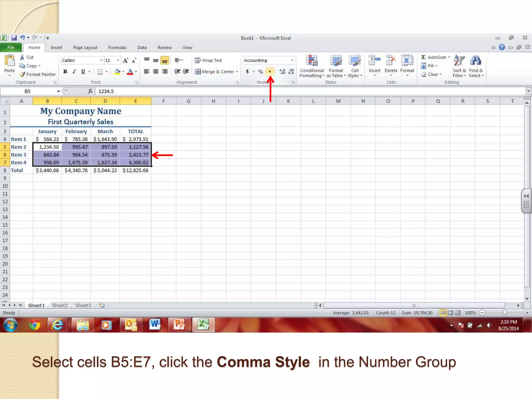Image resolution: width=532 pixels, height=399 pixels.
Task: Toggle Italic formatting
Action: pyautogui.click(x=74, y=72)
